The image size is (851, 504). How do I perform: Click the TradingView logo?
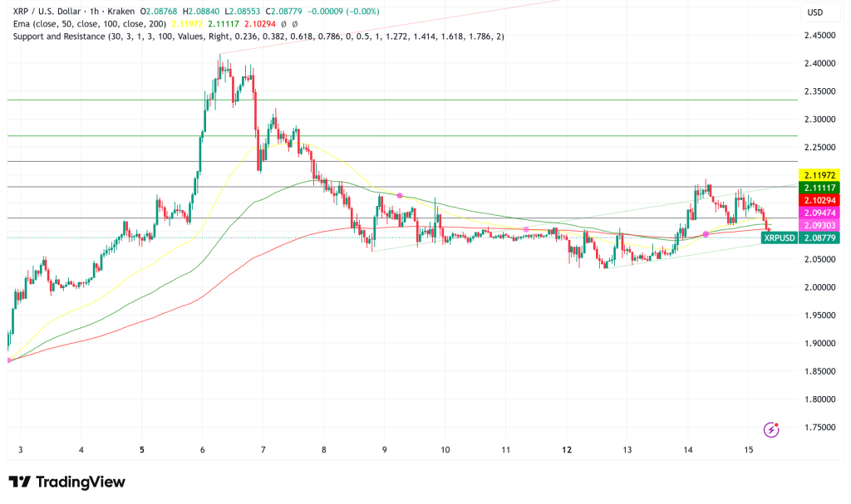click(x=66, y=482)
